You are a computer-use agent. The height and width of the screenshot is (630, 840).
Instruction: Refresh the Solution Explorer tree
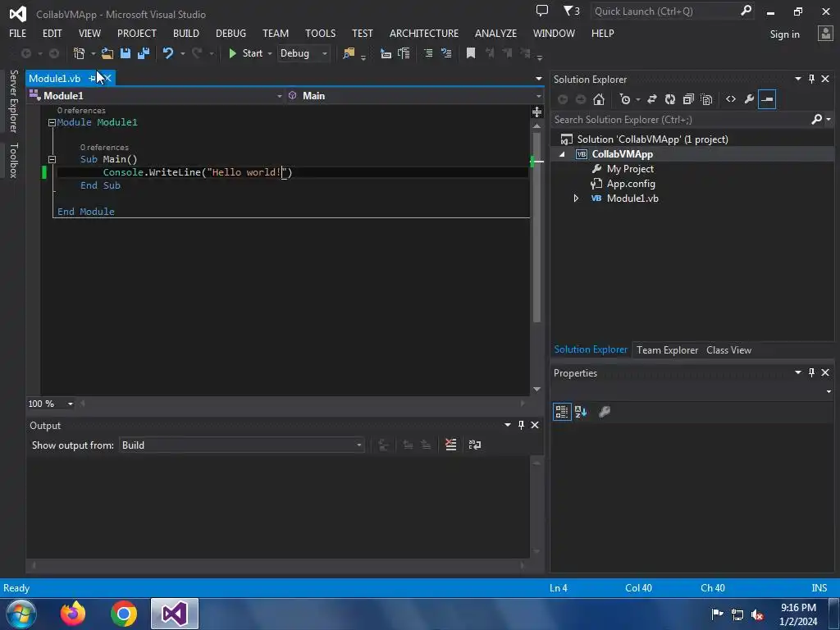[670, 99]
